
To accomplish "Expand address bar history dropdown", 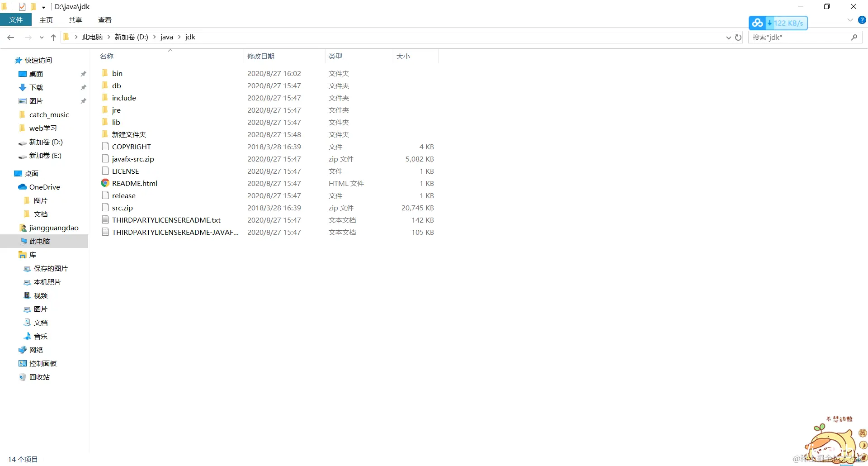I will 728,38.
